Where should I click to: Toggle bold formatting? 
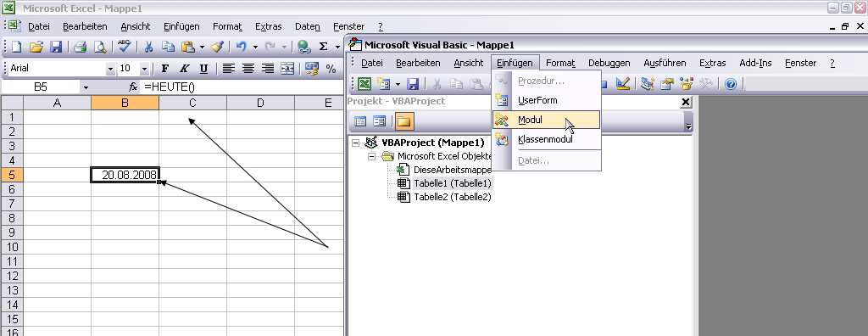(x=165, y=69)
